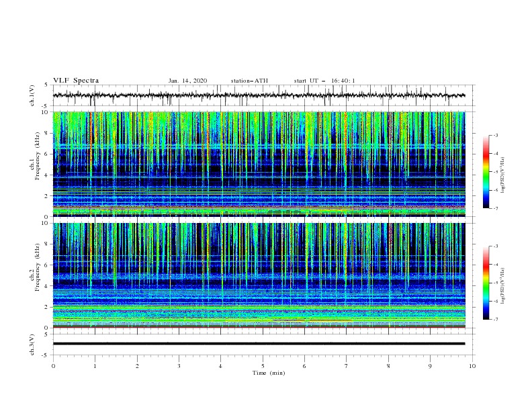Click the time axis tick label "3"
The image size is (532, 411).
[x=179, y=366]
